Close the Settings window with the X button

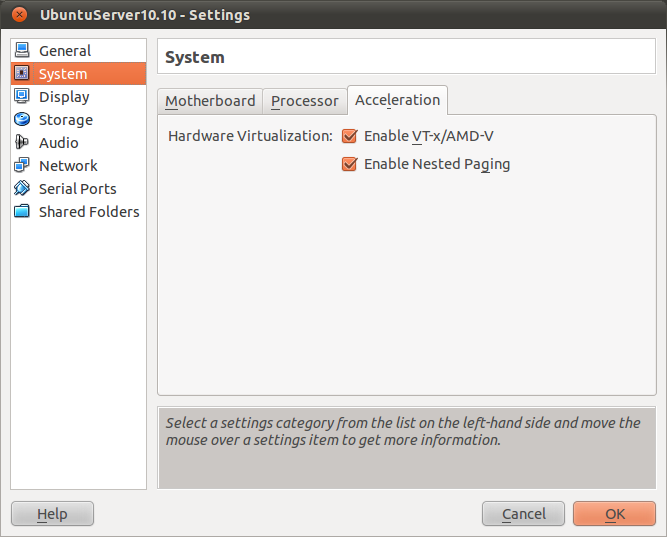(19, 15)
